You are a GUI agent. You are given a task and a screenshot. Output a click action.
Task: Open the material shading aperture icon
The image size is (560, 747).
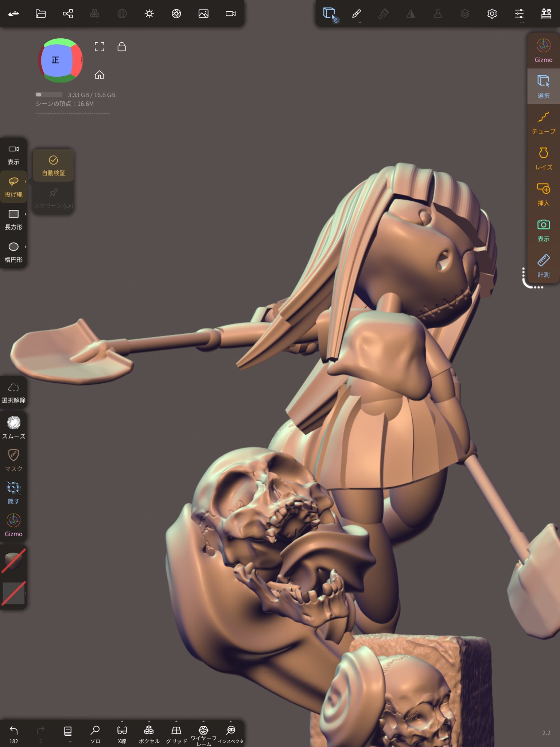click(x=176, y=14)
